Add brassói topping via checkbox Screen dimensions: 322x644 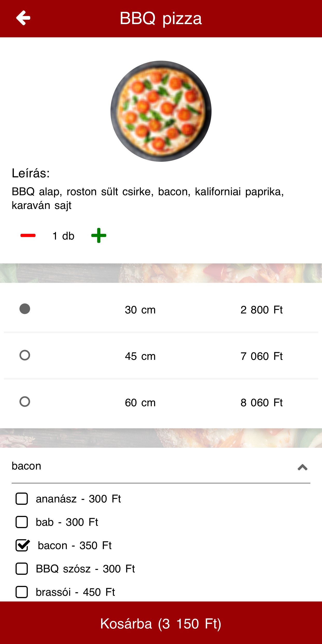22,592
